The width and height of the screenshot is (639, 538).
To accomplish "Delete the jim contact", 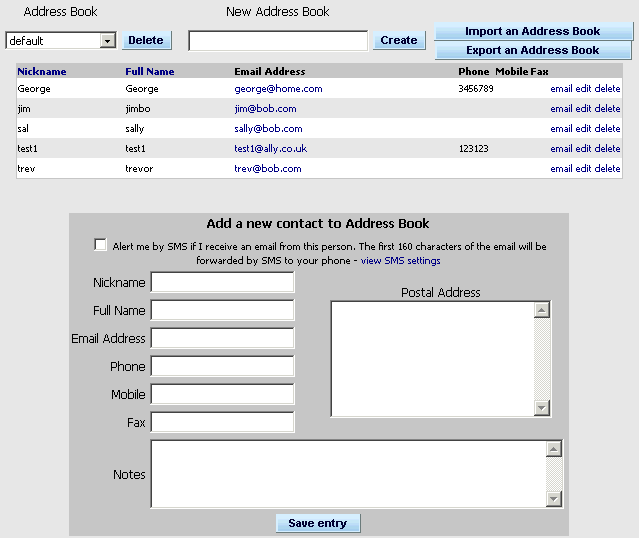I will (607, 109).
